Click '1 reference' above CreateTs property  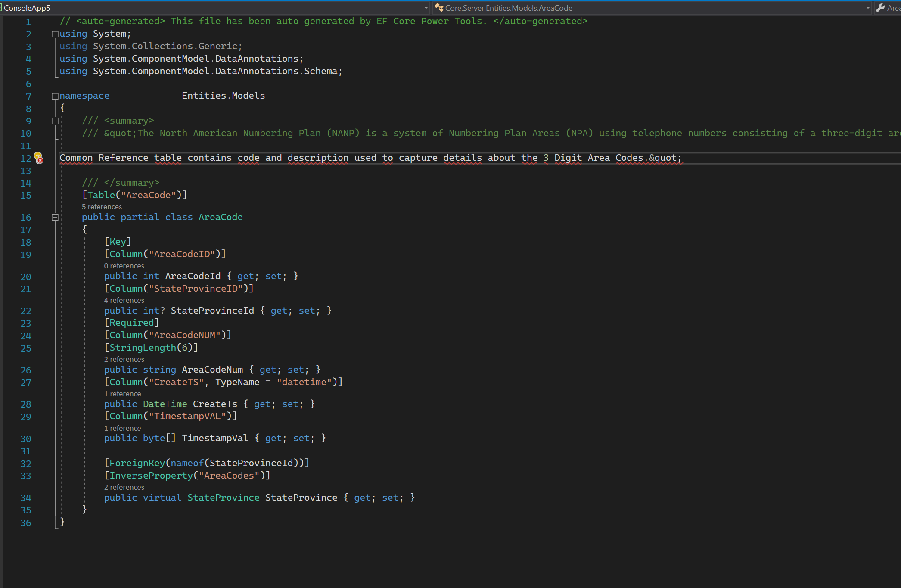[x=122, y=394]
